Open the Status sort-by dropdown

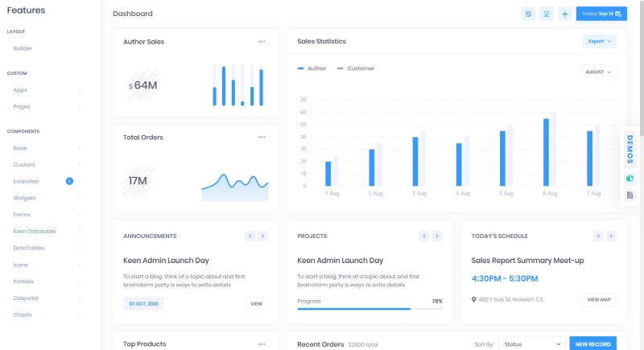[530, 344]
